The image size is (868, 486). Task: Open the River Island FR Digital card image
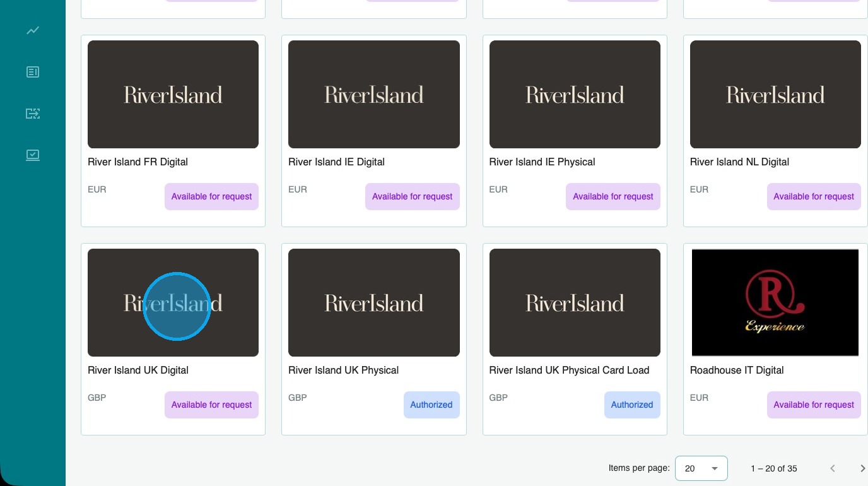tap(173, 95)
